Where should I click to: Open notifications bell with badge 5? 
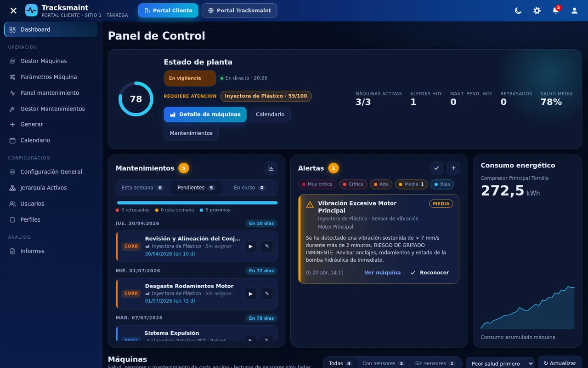(556, 11)
